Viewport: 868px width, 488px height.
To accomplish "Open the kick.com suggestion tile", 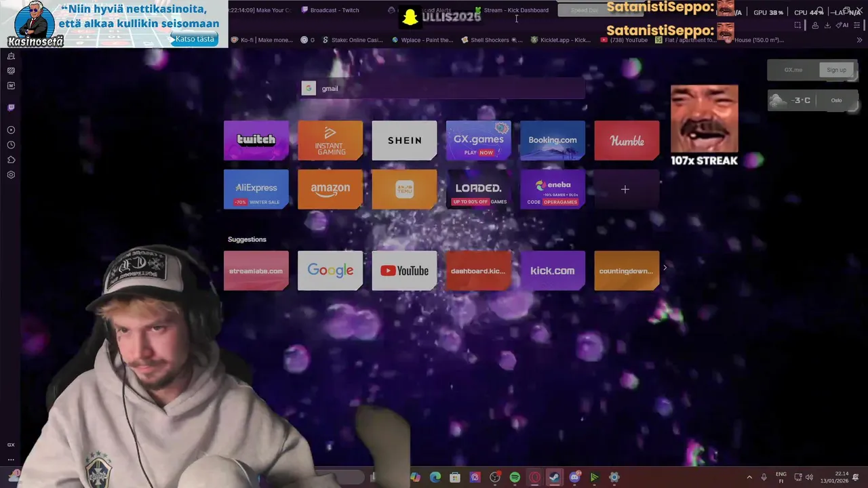I will point(553,270).
